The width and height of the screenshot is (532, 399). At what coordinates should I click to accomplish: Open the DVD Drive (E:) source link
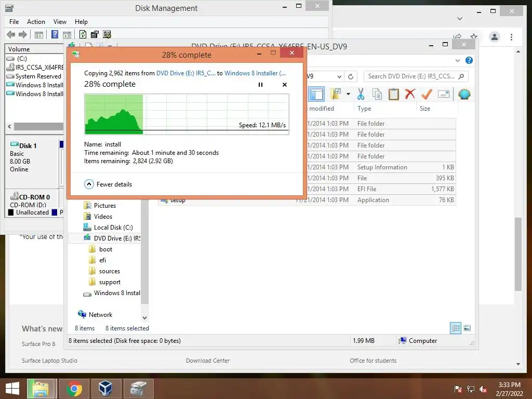pyautogui.click(x=185, y=73)
